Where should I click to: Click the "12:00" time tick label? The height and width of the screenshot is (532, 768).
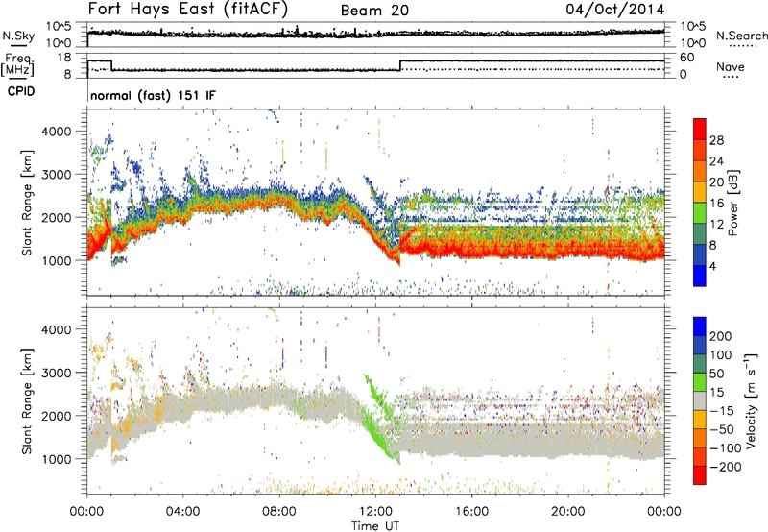point(375,512)
